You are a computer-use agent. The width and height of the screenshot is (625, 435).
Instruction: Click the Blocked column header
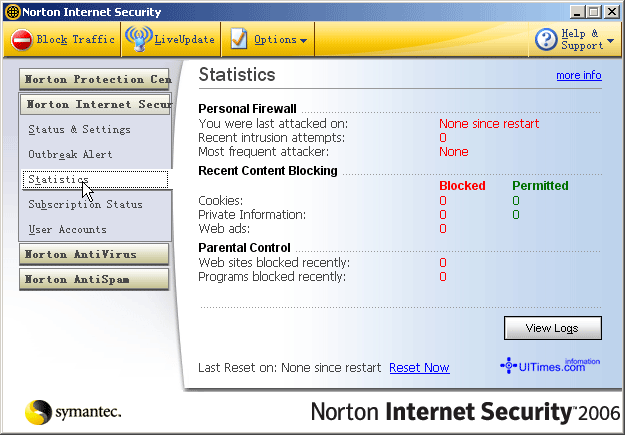(x=462, y=186)
